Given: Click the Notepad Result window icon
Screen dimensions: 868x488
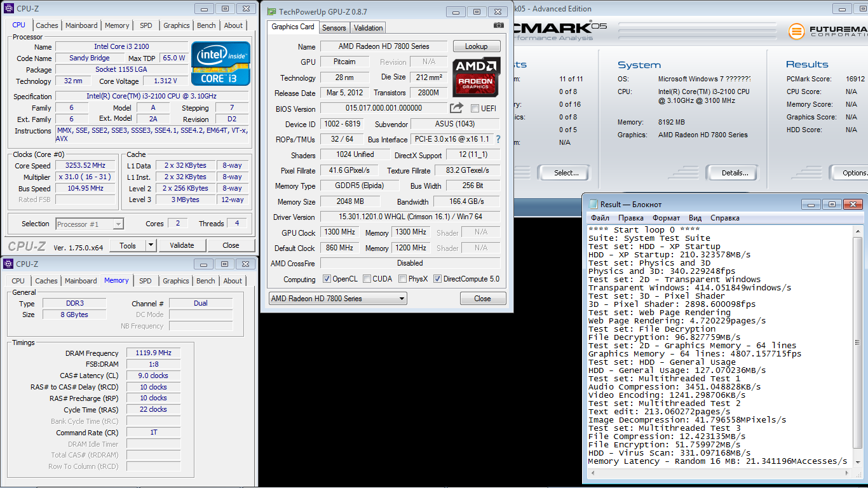Looking at the screenshot, I should [593, 204].
